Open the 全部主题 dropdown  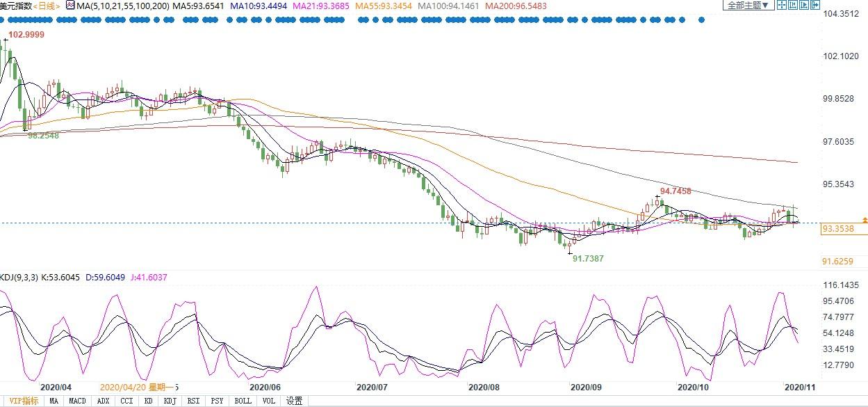[748, 5]
